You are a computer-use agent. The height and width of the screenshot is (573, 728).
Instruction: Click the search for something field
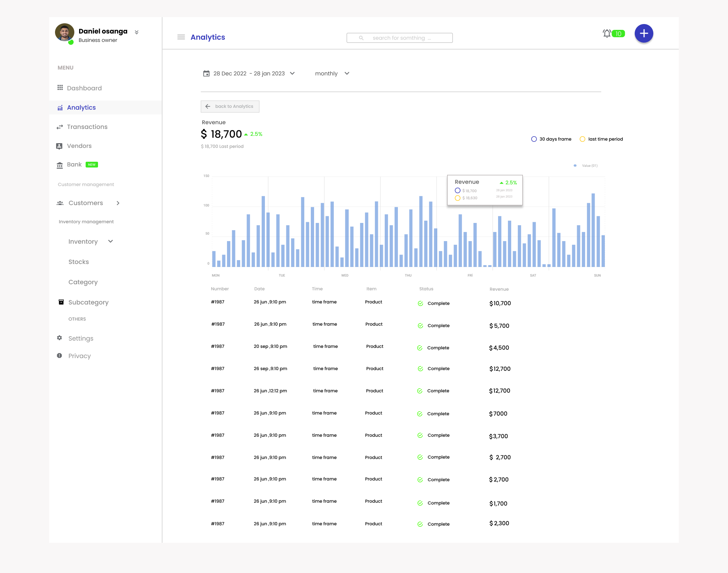click(x=399, y=38)
